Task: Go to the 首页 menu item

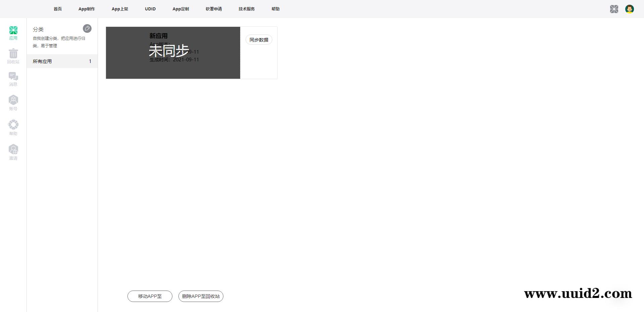Action: 57,9
